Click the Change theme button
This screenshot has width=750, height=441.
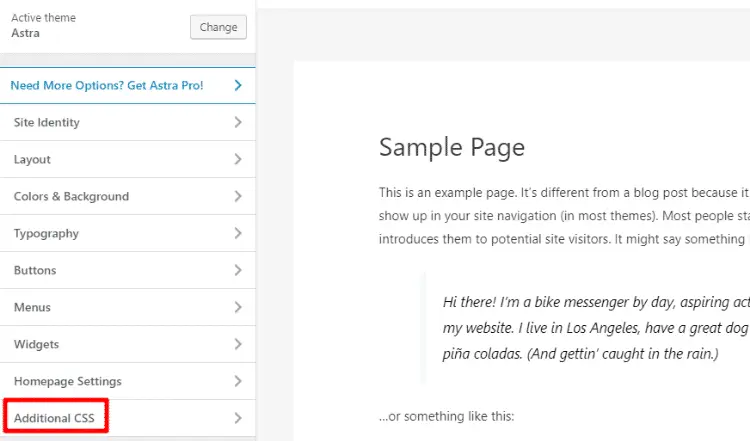(x=218, y=27)
